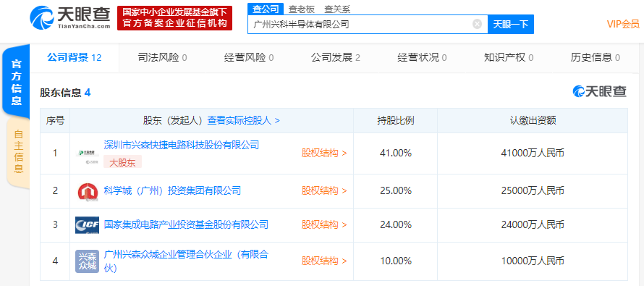The width and height of the screenshot is (644, 286).
Task: Click the 持股比例 column header
Action: (x=396, y=120)
